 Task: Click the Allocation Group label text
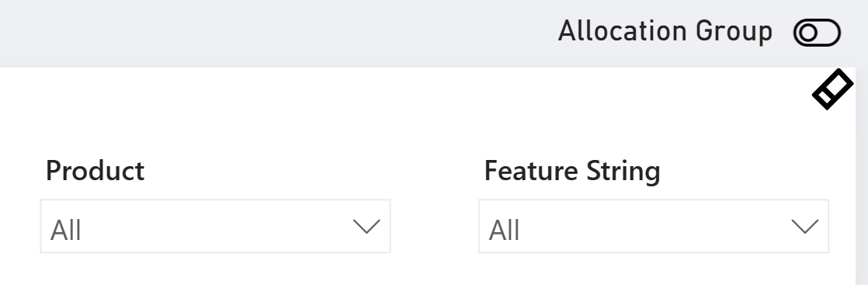coord(665,32)
